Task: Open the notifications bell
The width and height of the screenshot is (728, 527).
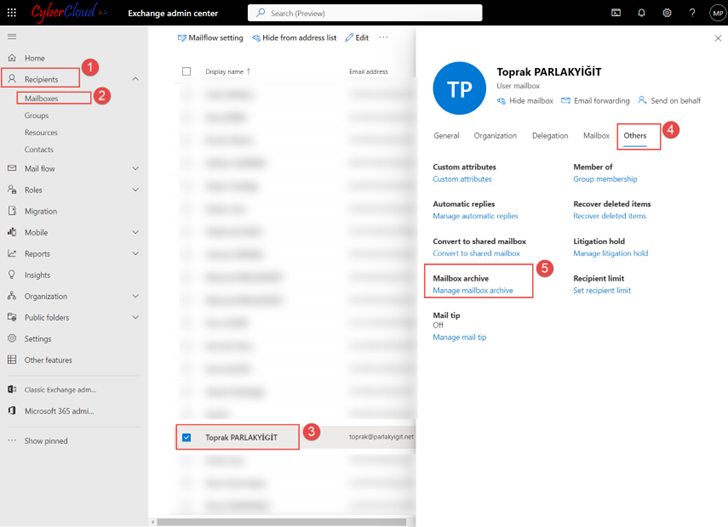Action: 641,13
